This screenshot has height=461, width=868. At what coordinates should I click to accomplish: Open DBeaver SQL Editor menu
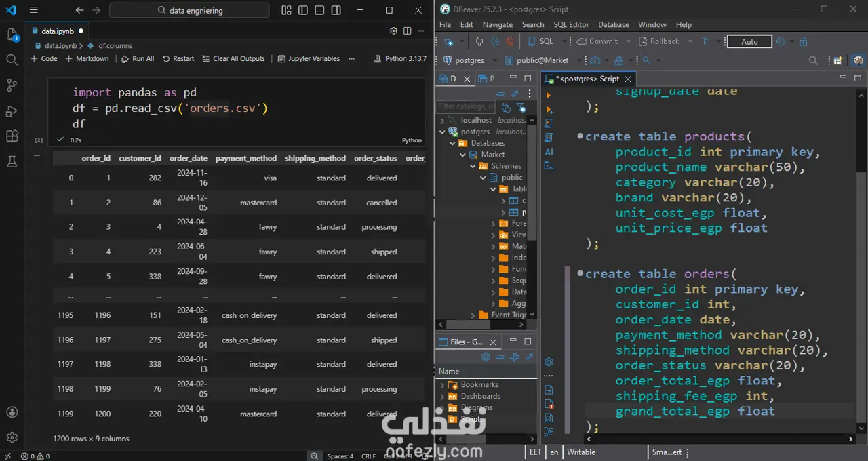[x=571, y=24]
